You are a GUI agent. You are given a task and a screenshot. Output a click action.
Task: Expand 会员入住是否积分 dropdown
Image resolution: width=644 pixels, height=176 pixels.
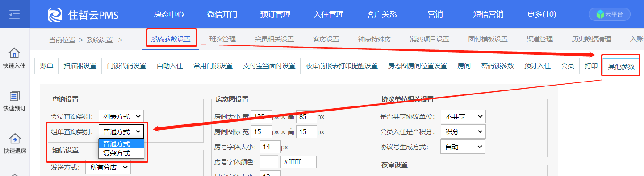[463, 131]
